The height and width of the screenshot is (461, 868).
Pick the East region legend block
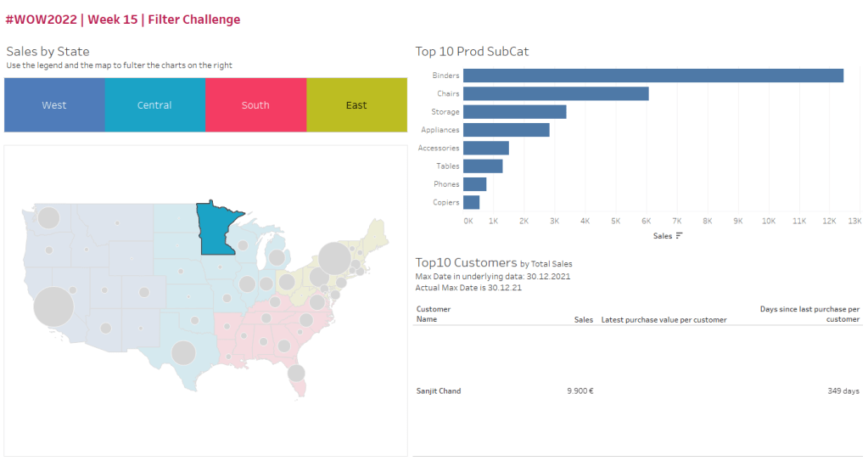click(356, 105)
